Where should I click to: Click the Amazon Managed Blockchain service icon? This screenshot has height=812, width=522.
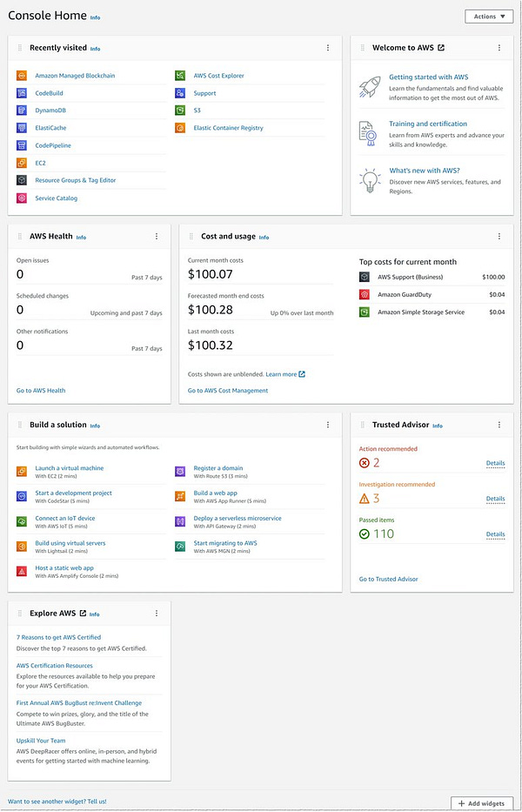(21, 76)
